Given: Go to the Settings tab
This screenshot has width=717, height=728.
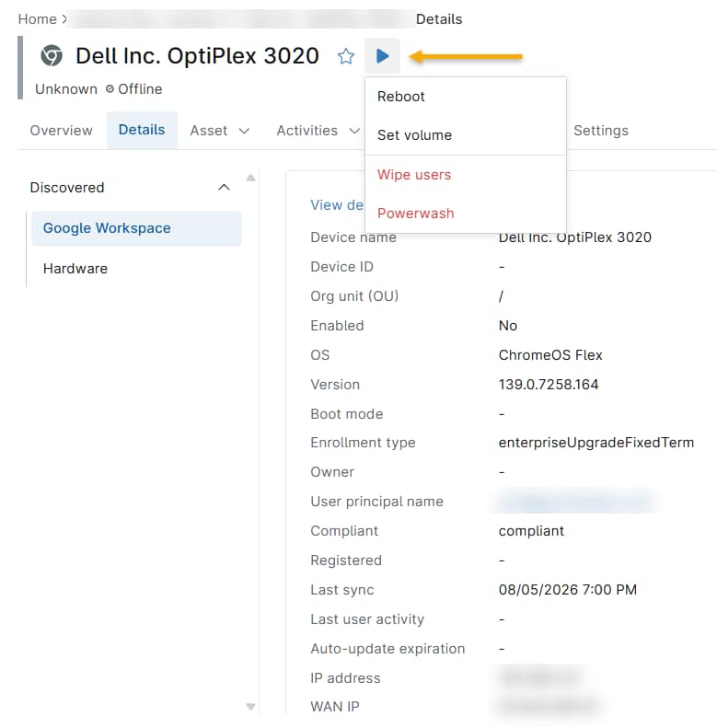Looking at the screenshot, I should point(601,131).
